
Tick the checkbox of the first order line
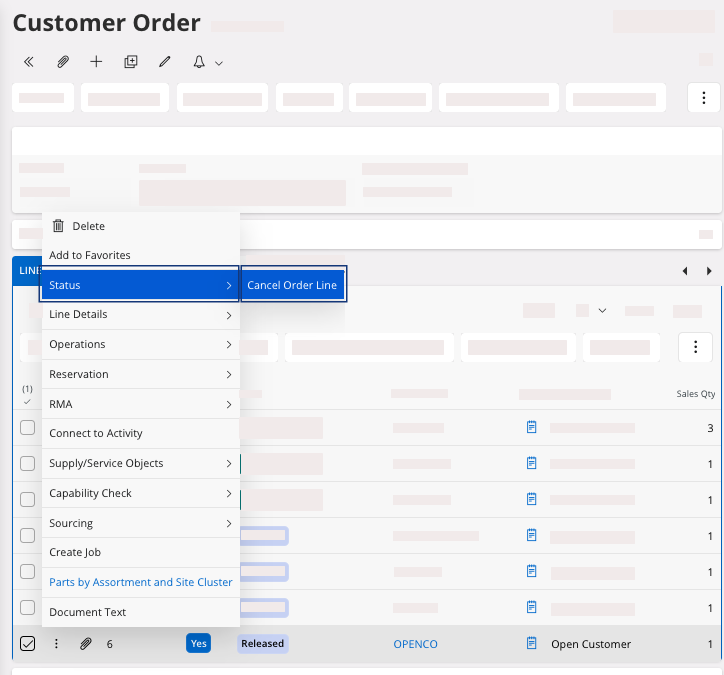28,428
